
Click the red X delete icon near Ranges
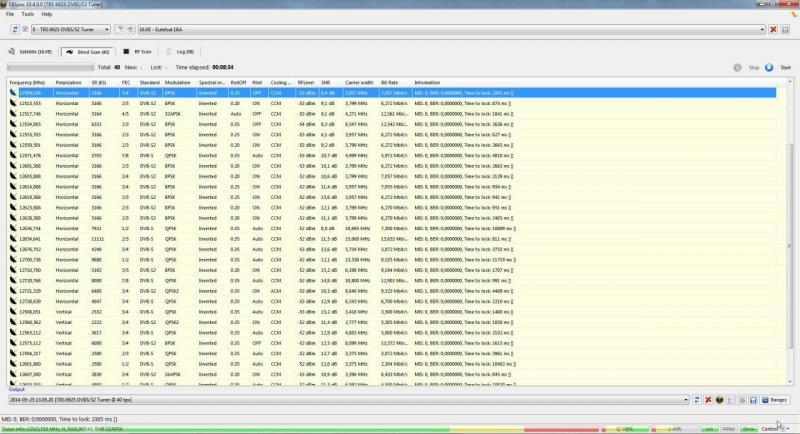pyautogui.click(x=708, y=400)
